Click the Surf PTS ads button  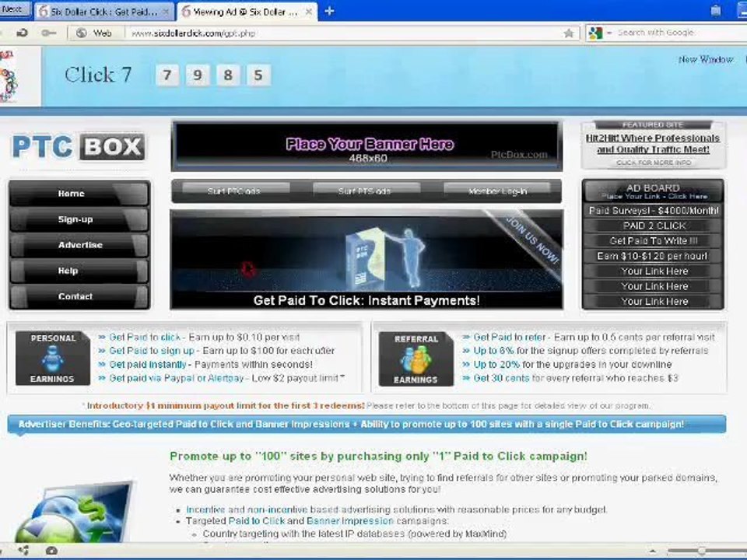pos(366,191)
